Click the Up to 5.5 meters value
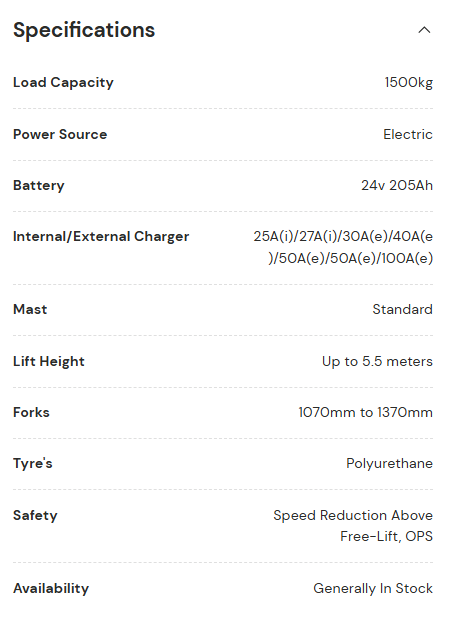The width and height of the screenshot is (455, 626). [x=378, y=362]
